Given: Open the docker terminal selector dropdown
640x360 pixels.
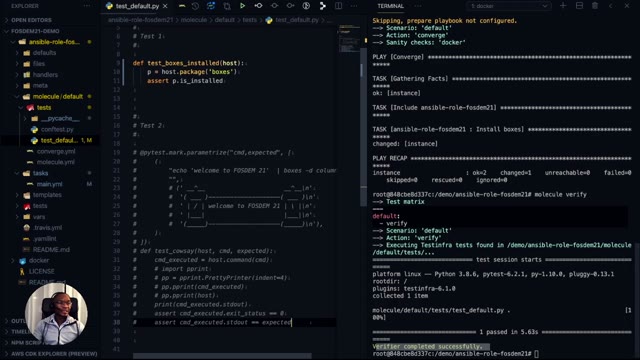Looking at the screenshot, I should pos(508,6).
